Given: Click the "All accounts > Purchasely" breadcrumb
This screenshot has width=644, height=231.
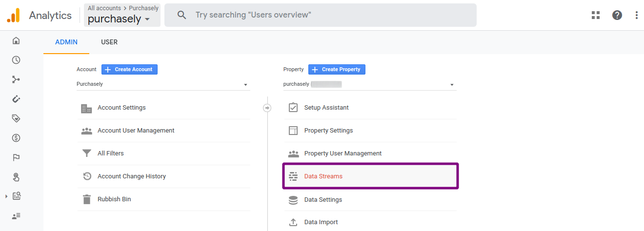Looking at the screenshot, I should point(123,8).
